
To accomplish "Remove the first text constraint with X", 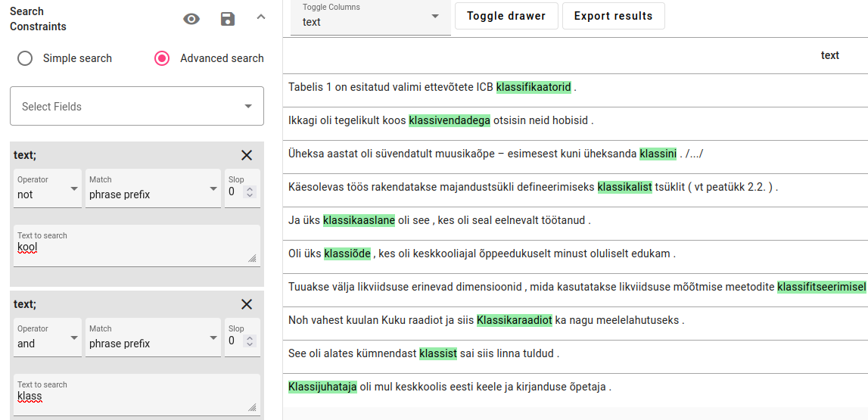I will (247, 155).
